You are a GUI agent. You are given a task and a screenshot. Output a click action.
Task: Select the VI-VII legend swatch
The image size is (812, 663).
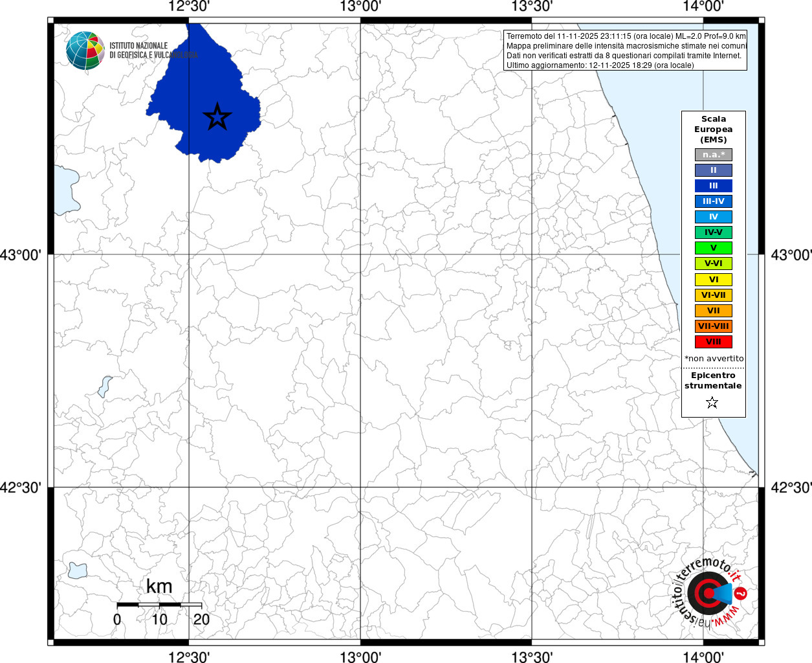point(713,295)
